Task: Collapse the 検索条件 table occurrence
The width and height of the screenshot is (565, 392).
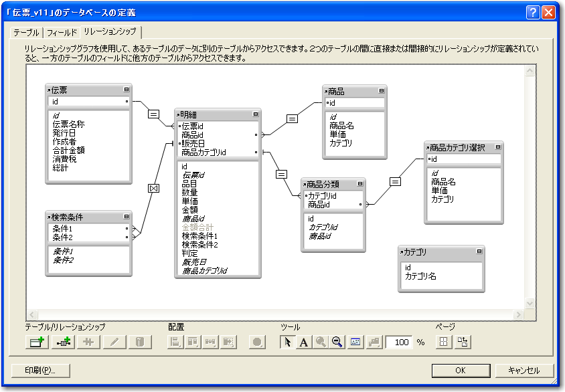Action: tap(127, 217)
